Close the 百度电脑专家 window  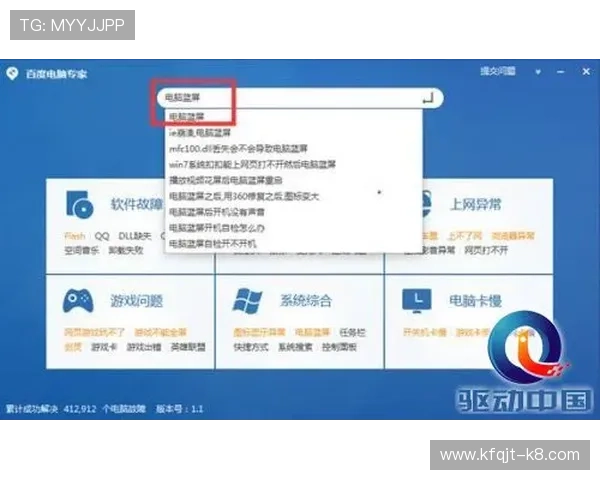point(586,72)
